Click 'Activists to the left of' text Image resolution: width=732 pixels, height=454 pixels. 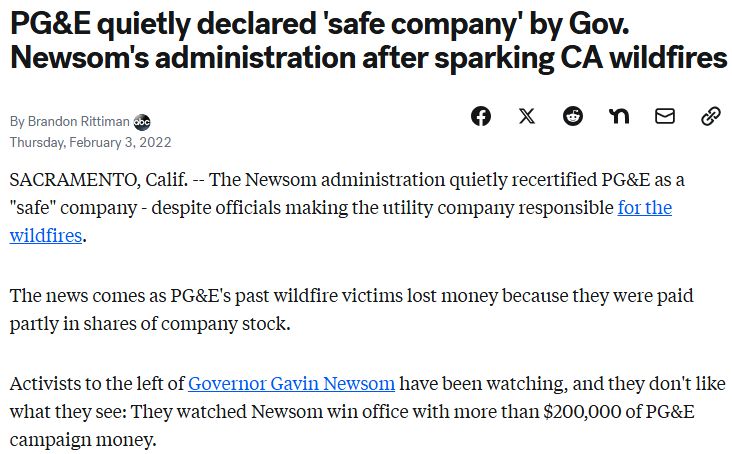pyautogui.click(x=96, y=383)
